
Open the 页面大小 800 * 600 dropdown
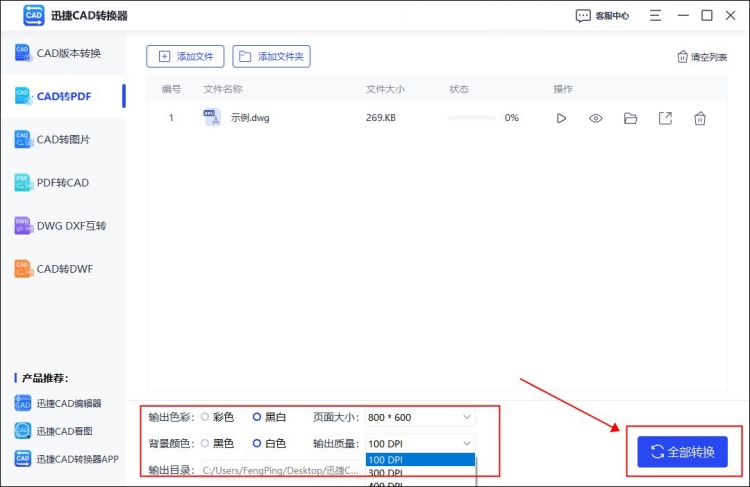coord(420,417)
